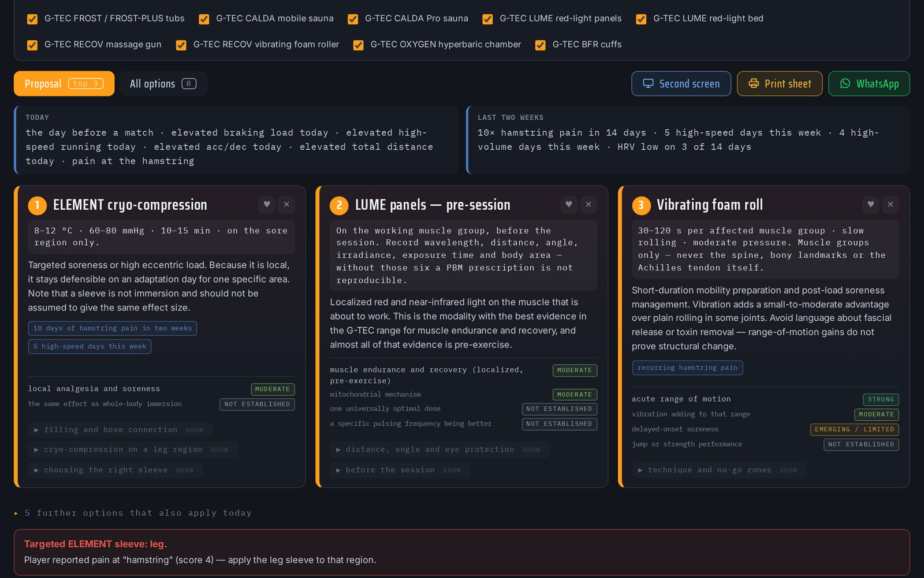Uncheck G-TEC CALDA Pro sauna

(x=353, y=19)
